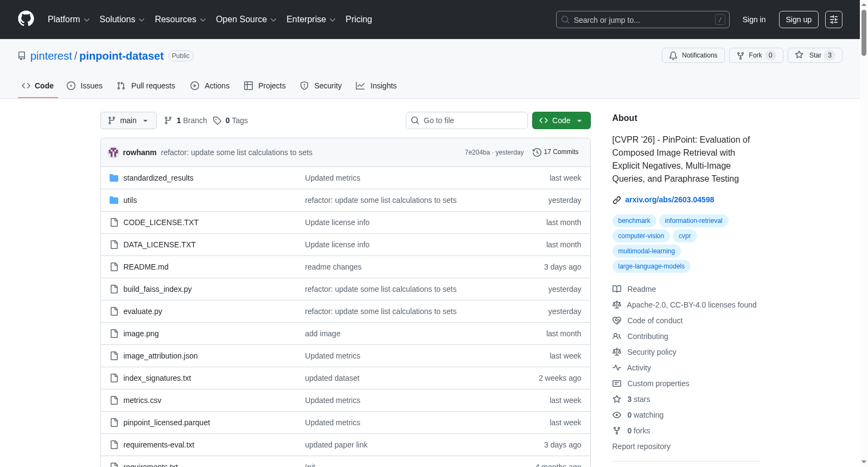This screenshot has width=868, height=467.
Task: Open the arxiv.org/abs/2603.04598 link
Action: tap(669, 200)
